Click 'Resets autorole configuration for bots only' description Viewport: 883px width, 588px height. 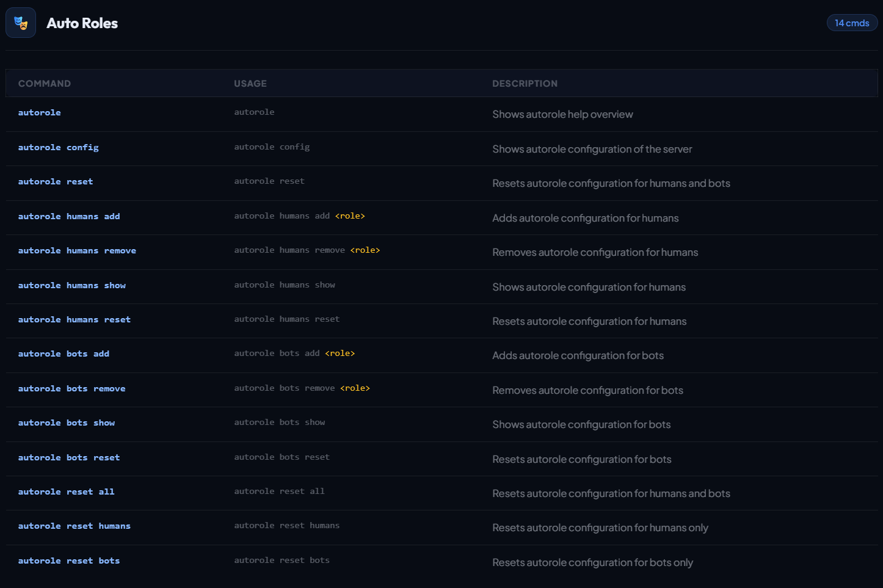tap(592, 562)
